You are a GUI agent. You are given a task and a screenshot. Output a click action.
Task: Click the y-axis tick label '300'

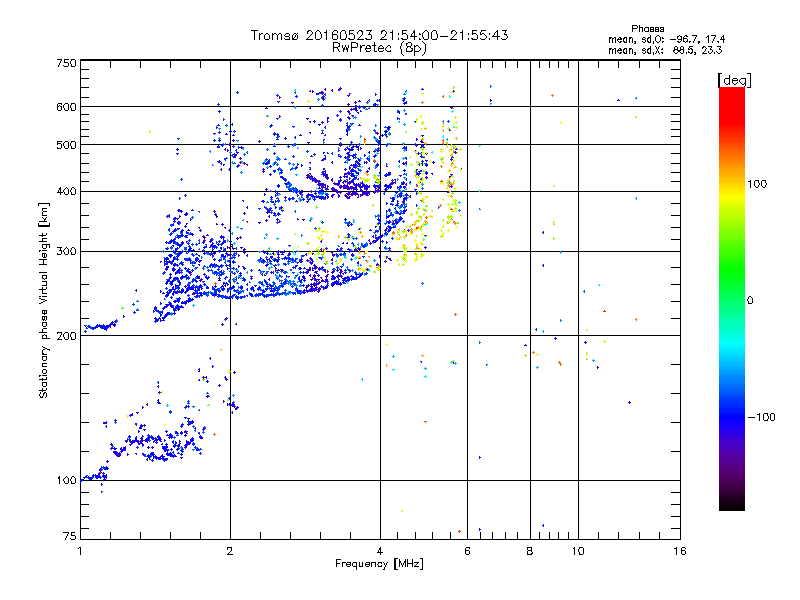tap(66, 251)
